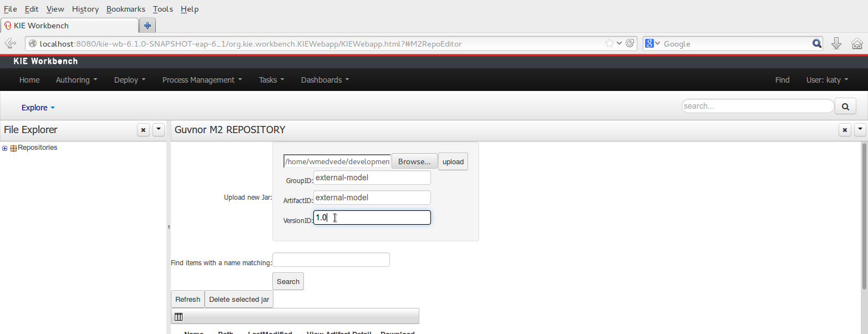Click the KIE Workbench title text
This screenshot has width=868, height=334.
45,61
